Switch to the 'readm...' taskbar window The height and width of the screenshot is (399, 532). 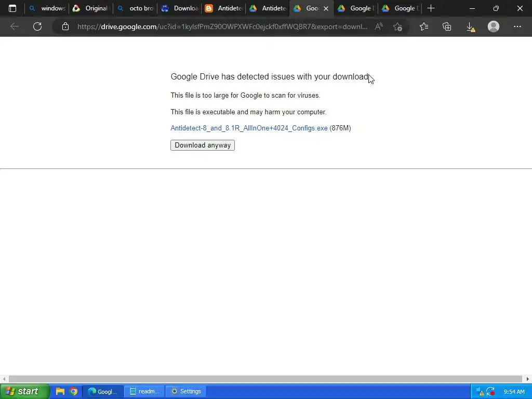(144, 391)
